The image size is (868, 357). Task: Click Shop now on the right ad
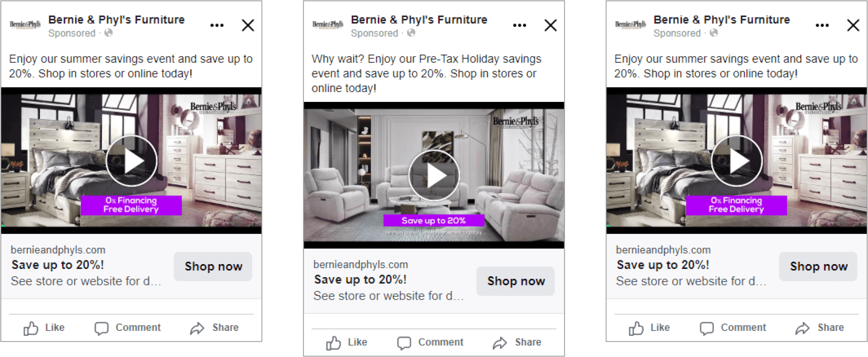point(818,266)
